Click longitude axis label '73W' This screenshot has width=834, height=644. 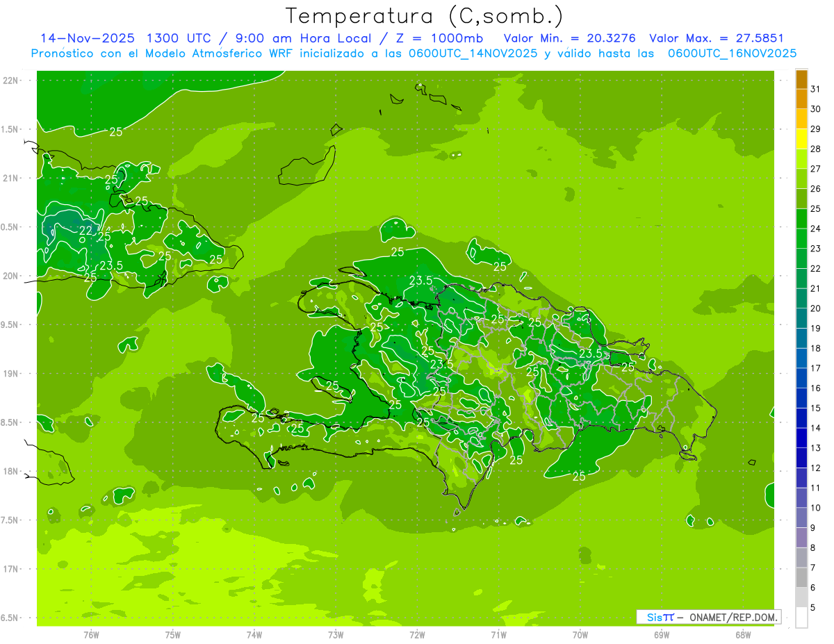coord(336,634)
